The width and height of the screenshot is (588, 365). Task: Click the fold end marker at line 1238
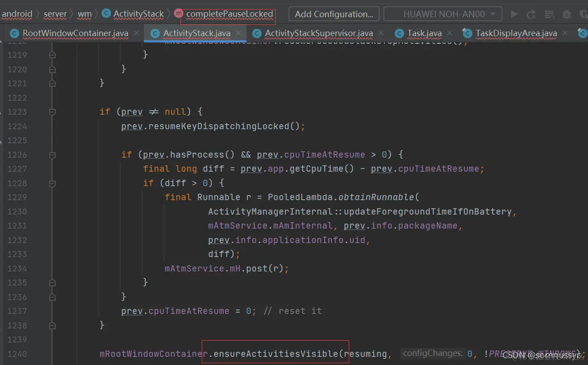point(52,325)
